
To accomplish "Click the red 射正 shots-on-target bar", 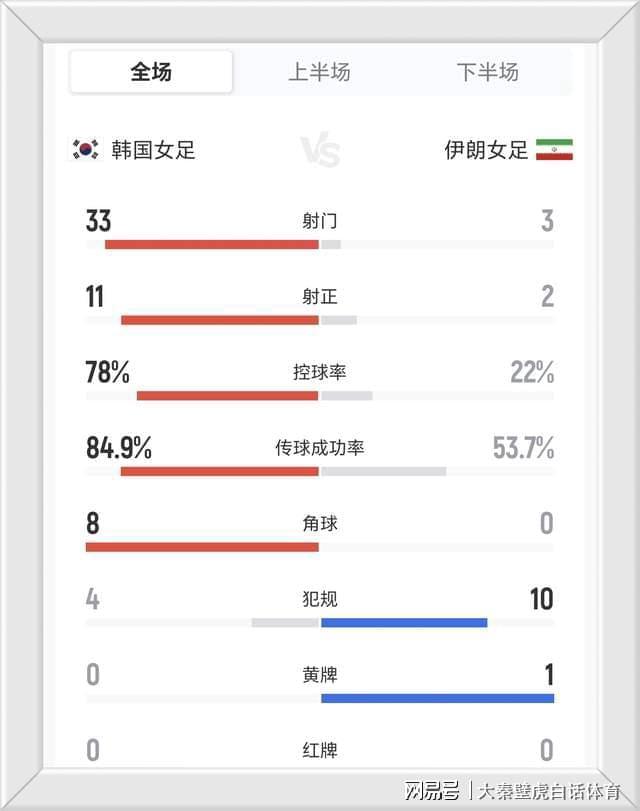I will click(x=220, y=320).
